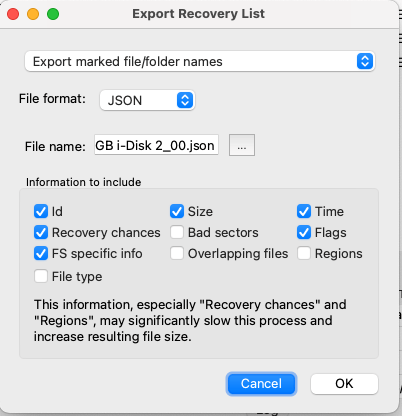
Task: Disable the Time checkbox
Action: (x=304, y=211)
